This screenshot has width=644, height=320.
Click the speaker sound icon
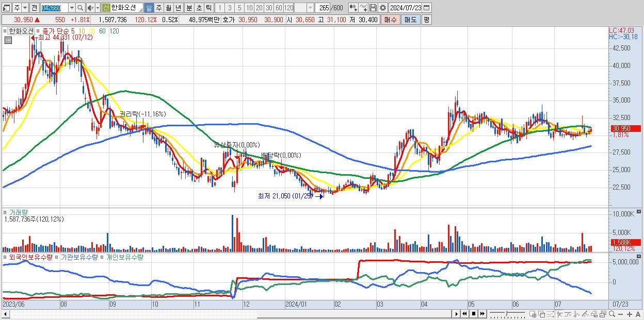point(90,8)
